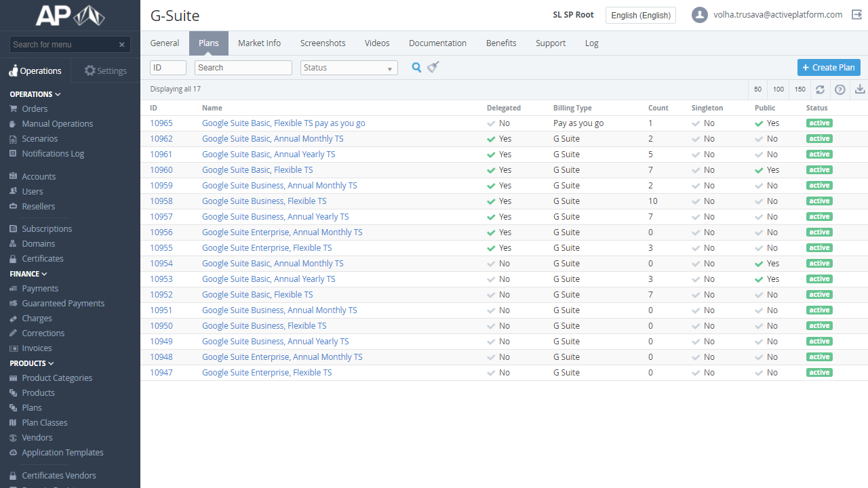Show 100 items per page
This screenshot has width=868, height=488.
point(778,89)
